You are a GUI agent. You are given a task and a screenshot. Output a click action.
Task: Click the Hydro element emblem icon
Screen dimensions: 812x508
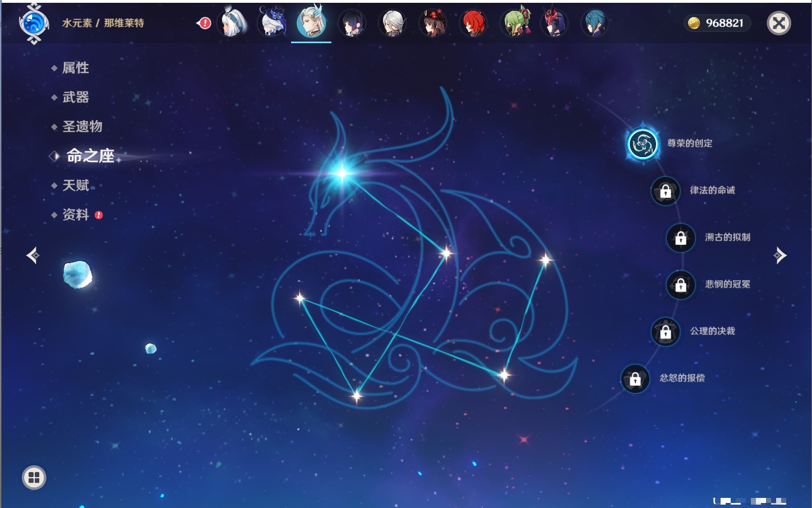(x=33, y=23)
